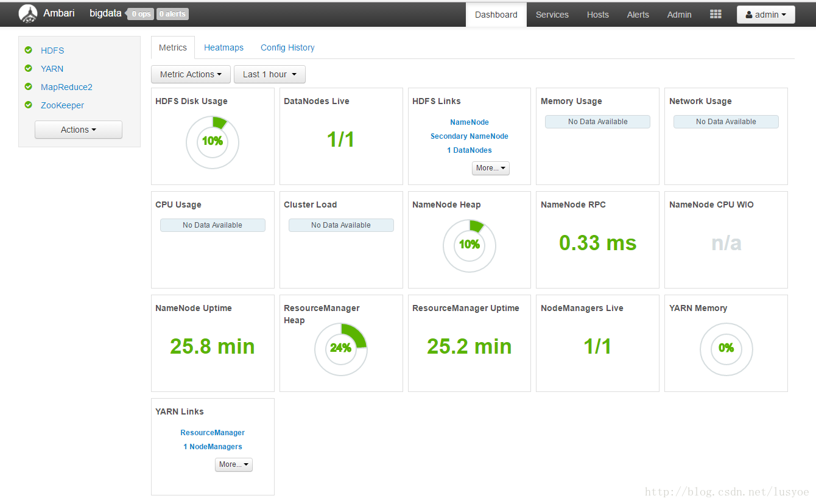Open the Services nav item
Image resolution: width=816 pixels, height=504 pixels.
click(x=552, y=15)
